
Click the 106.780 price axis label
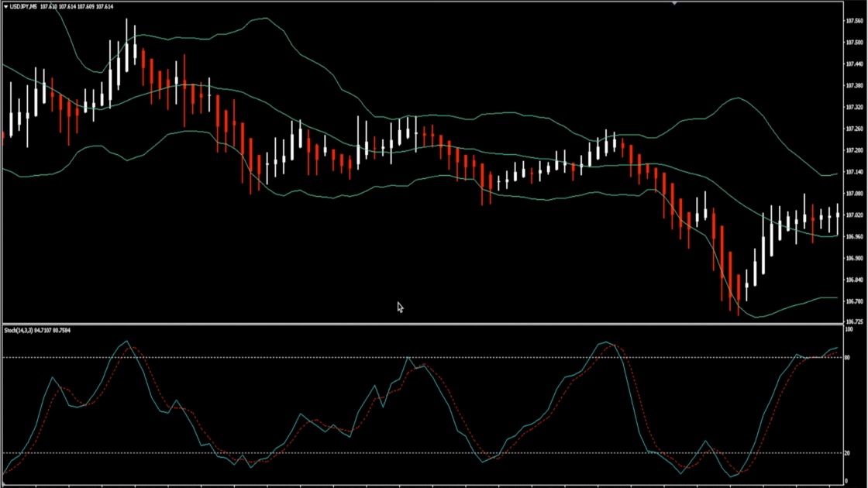click(x=854, y=301)
